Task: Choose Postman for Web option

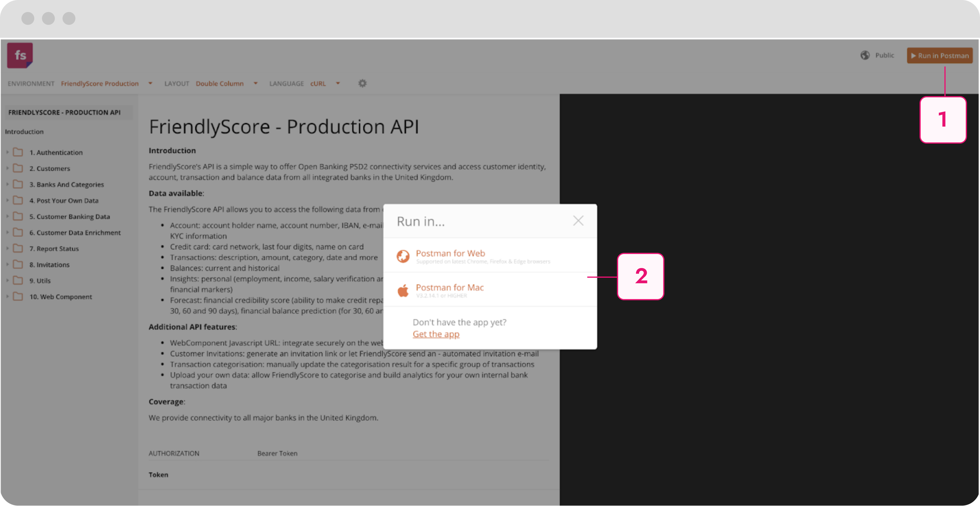Action: tap(490, 256)
